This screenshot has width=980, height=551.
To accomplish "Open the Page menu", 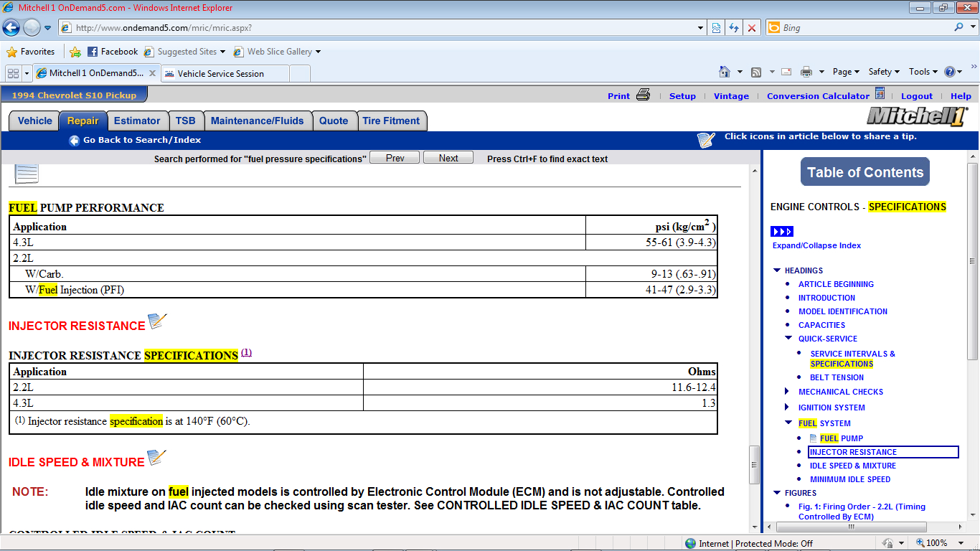I will point(846,72).
